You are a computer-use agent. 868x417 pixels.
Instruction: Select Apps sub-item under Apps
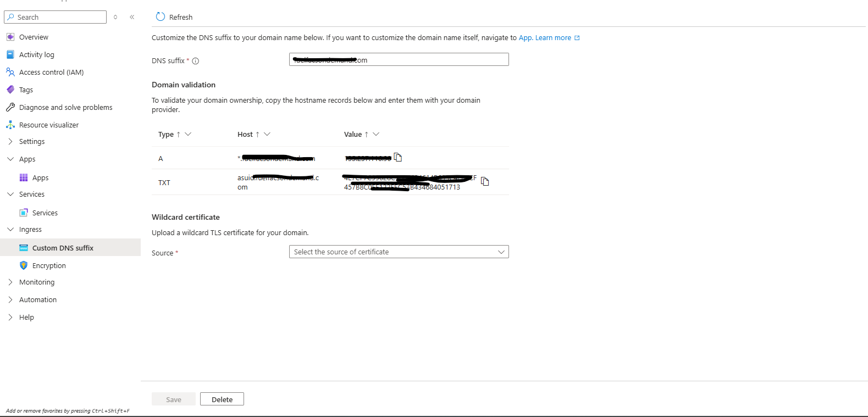click(40, 177)
